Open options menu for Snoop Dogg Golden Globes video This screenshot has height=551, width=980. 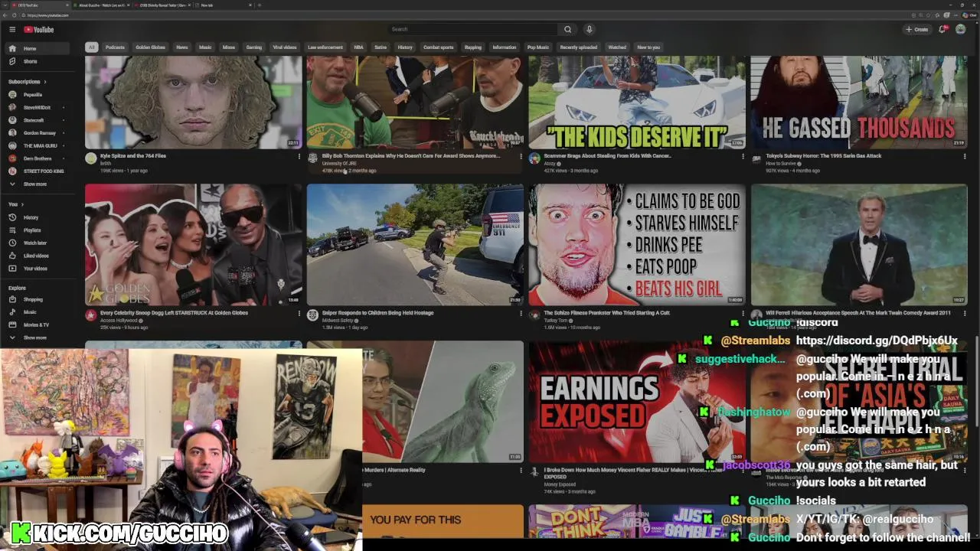click(299, 313)
